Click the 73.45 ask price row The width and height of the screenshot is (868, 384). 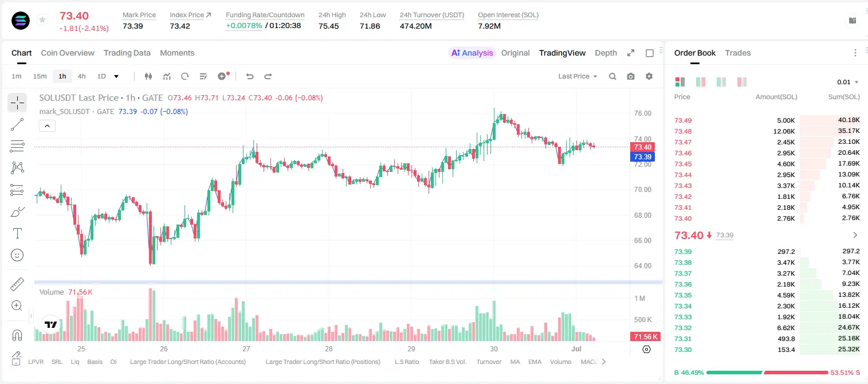pos(767,164)
